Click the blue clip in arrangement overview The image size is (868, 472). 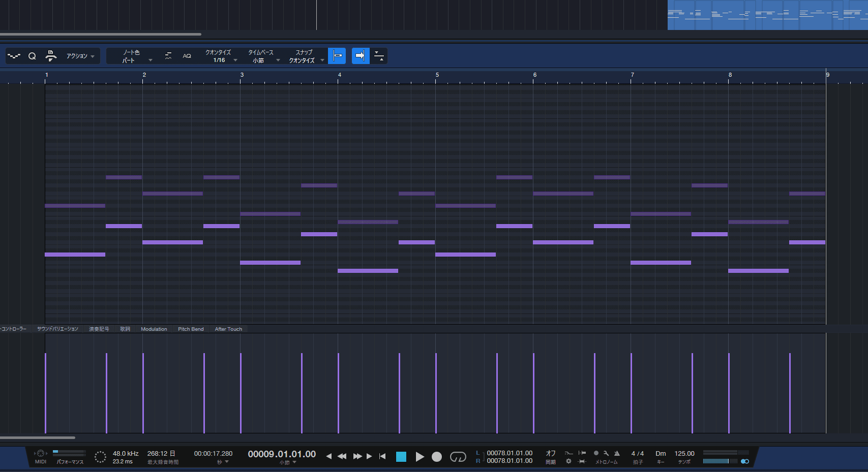pyautogui.click(x=768, y=15)
